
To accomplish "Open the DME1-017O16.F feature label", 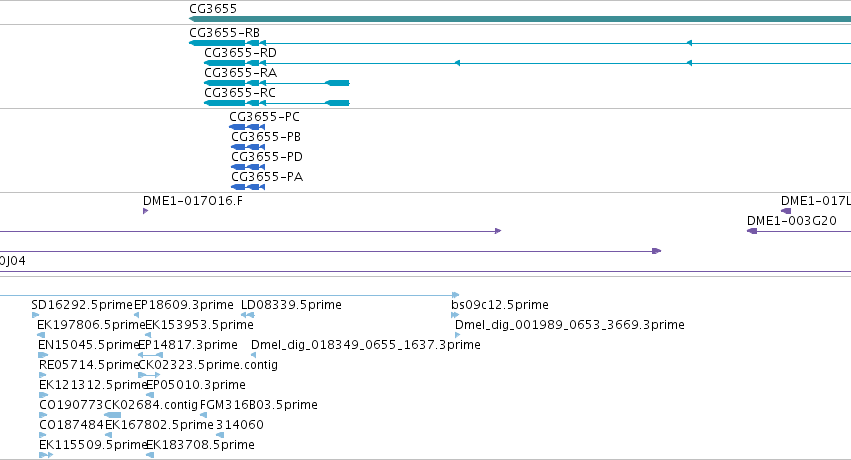I will coord(193,201).
